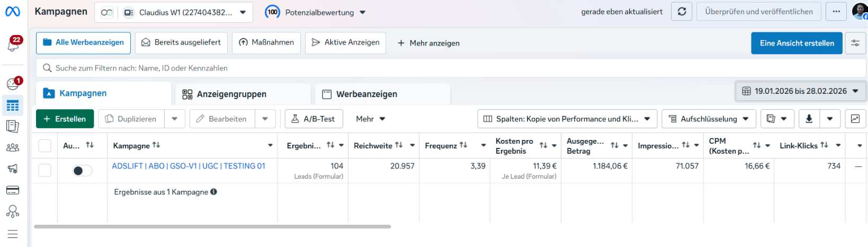Select the Aktive Anzeigen view

coord(345,42)
